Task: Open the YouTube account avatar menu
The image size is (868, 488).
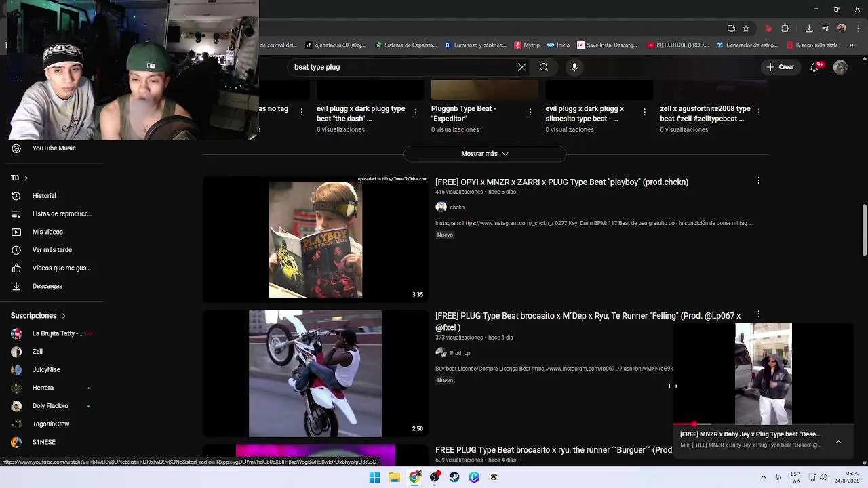Action: click(840, 67)
